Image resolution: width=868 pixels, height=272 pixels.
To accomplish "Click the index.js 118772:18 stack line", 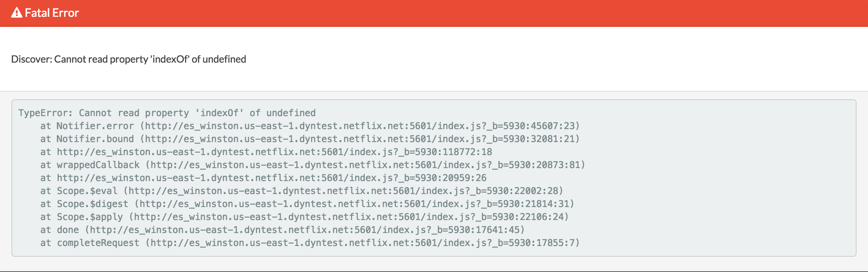I will point(266,152).
